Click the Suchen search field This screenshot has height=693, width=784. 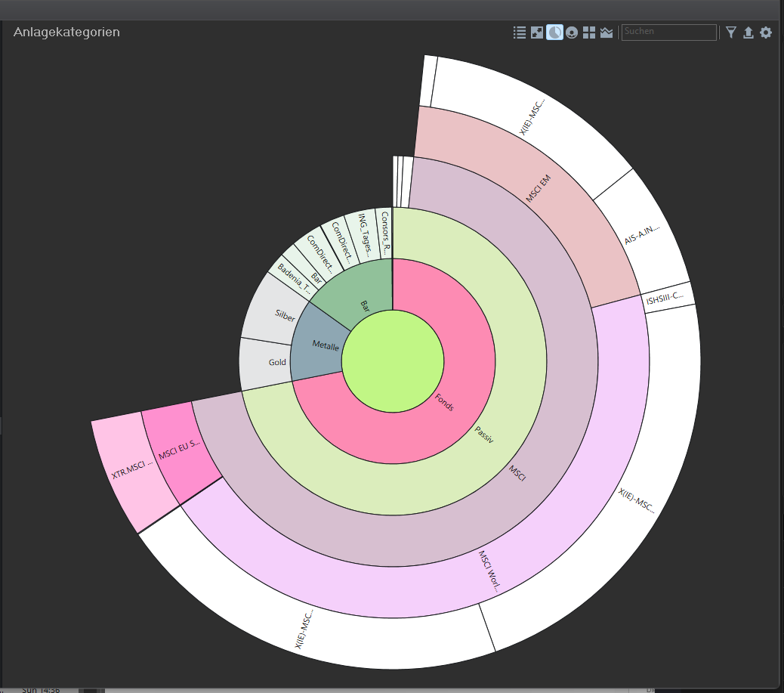point(668,32)
